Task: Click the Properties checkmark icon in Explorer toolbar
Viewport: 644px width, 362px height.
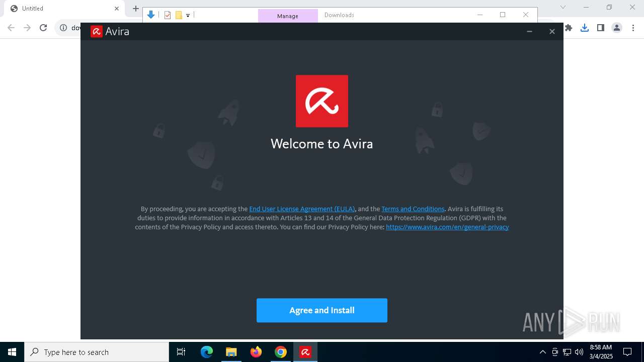Action: (168, 15)
